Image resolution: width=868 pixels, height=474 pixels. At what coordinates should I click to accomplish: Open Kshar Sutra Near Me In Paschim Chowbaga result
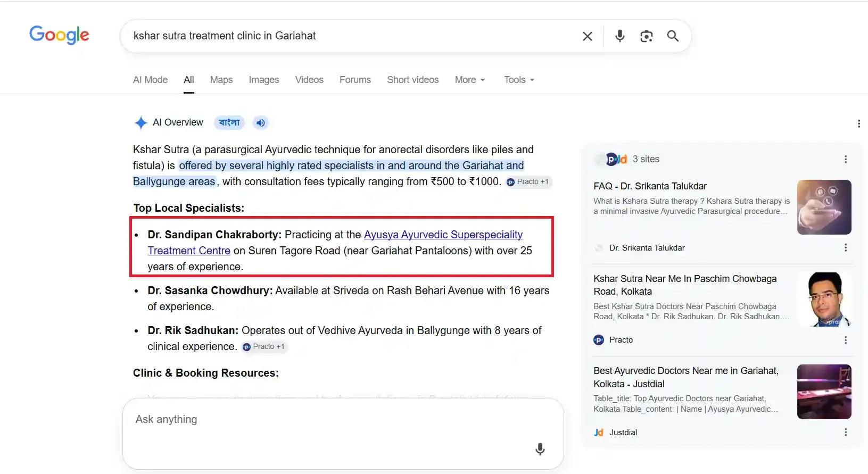point(685,285)
